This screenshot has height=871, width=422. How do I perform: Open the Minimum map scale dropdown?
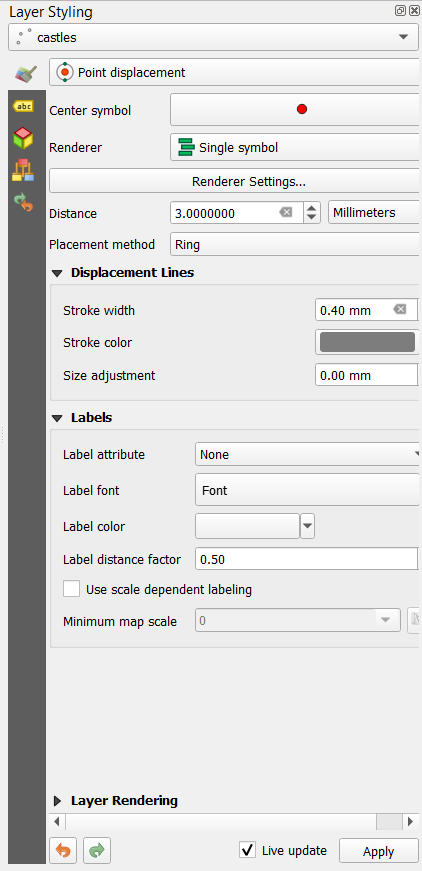click(298, 621)
